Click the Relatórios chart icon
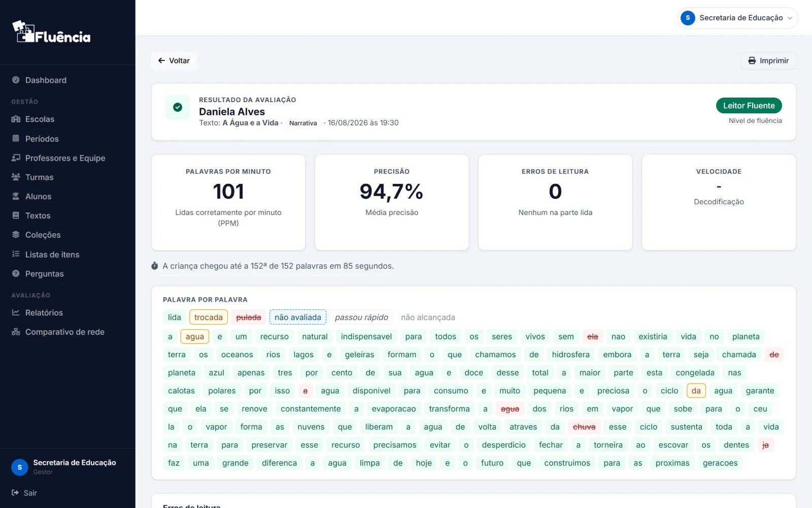Image resolution: width=812 pixels, height=508 pixels. tap(16, 312)
